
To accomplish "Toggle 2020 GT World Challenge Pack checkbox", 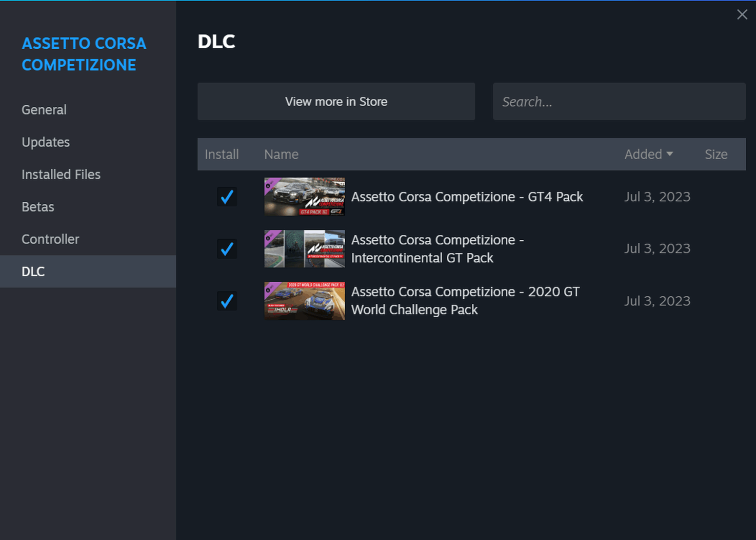I will tap(227, 301).
